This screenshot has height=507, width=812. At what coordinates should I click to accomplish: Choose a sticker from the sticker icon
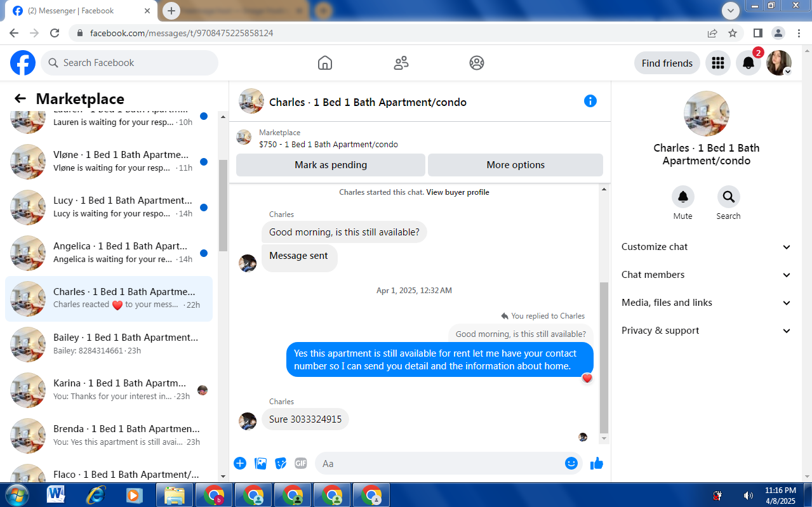click(x=281, y=463)
